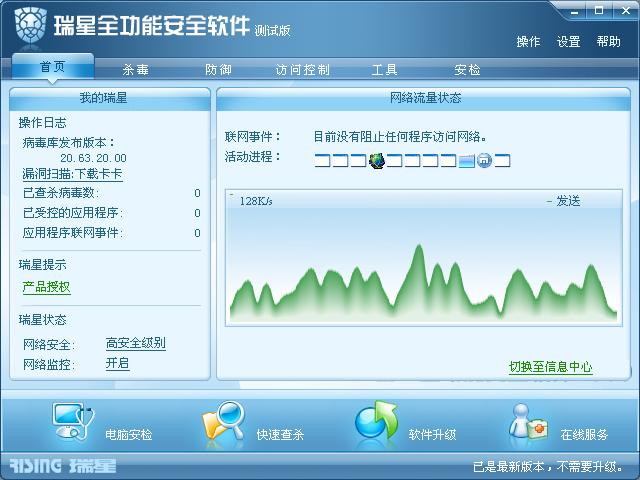This screenshot has width=640, height=480.
Task: Switch to the 首页 home tab
Action: (x=53, y=67)
